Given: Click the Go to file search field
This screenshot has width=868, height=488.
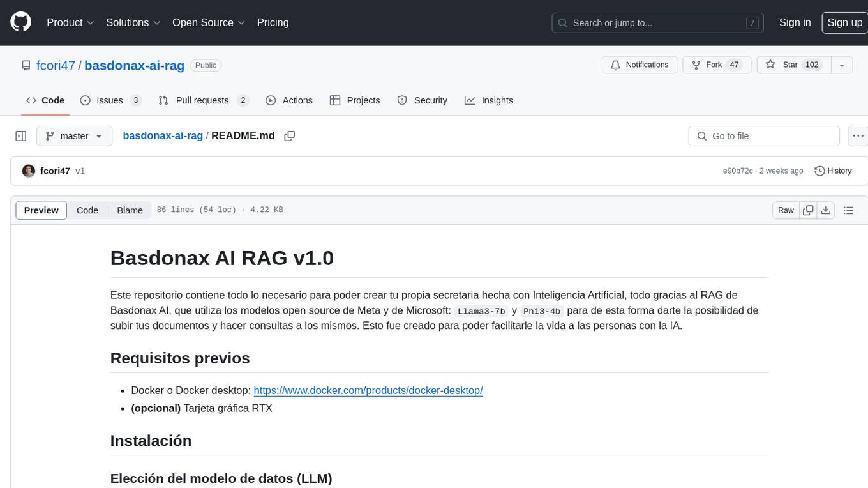Looking at the screenshot, I should tap(764, 136).
